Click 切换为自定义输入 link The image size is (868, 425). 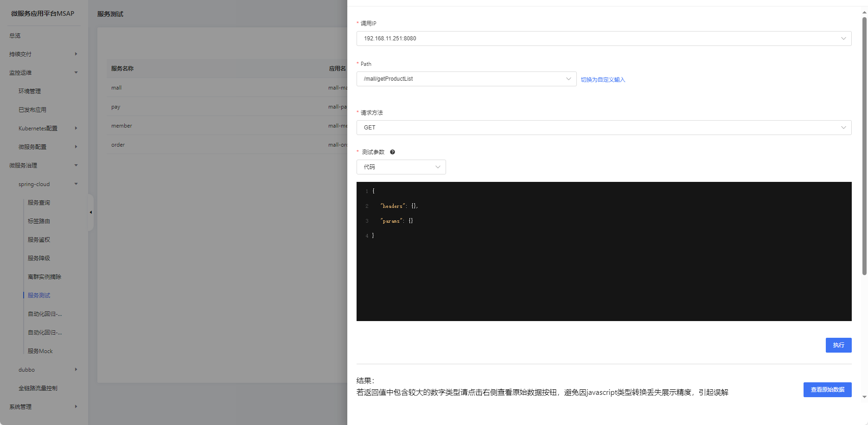pos(603,80)
